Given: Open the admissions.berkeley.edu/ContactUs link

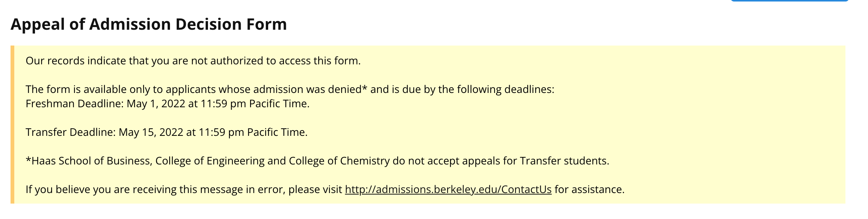Looking at the screenshot, I should pyautogui.click(x=448, y=189).
